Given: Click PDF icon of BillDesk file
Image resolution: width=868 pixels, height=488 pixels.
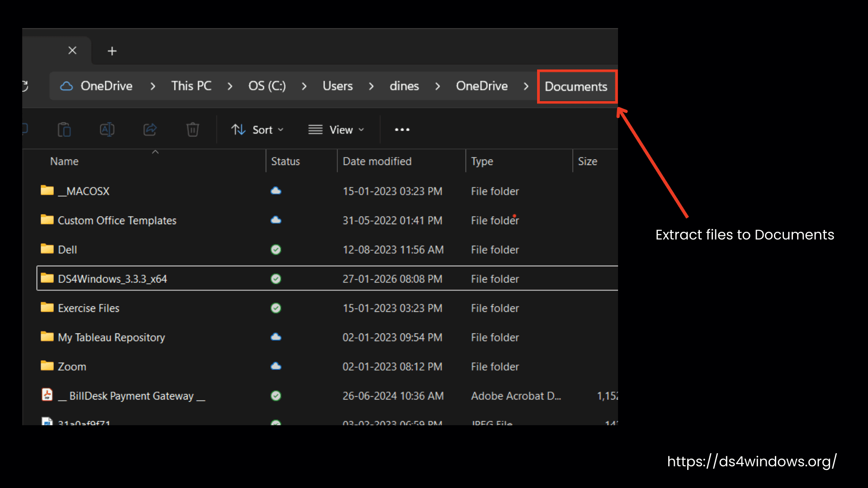Looking at the screenshot, I should click(47, 395).
